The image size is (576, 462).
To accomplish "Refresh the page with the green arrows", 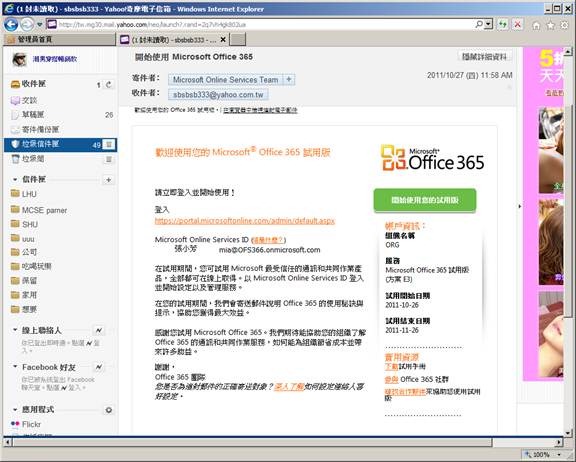I will click(x=503, y=25).
